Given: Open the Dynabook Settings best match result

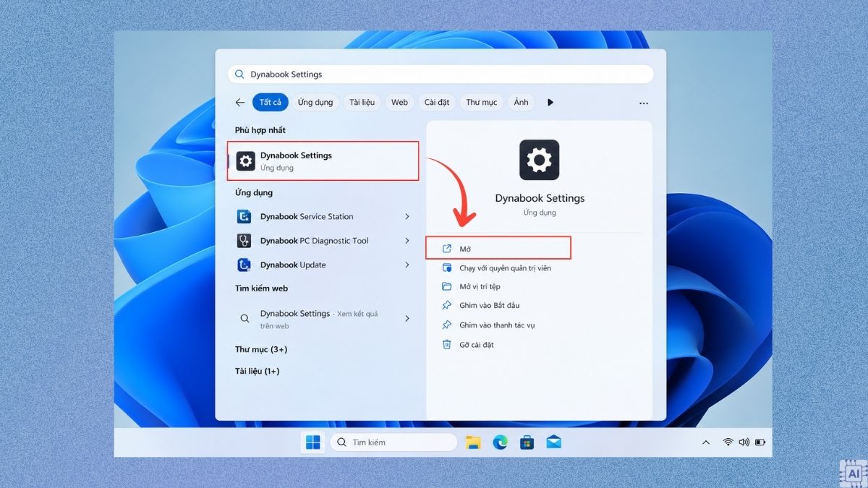Looking at the screenshot, I should point(323,160).
